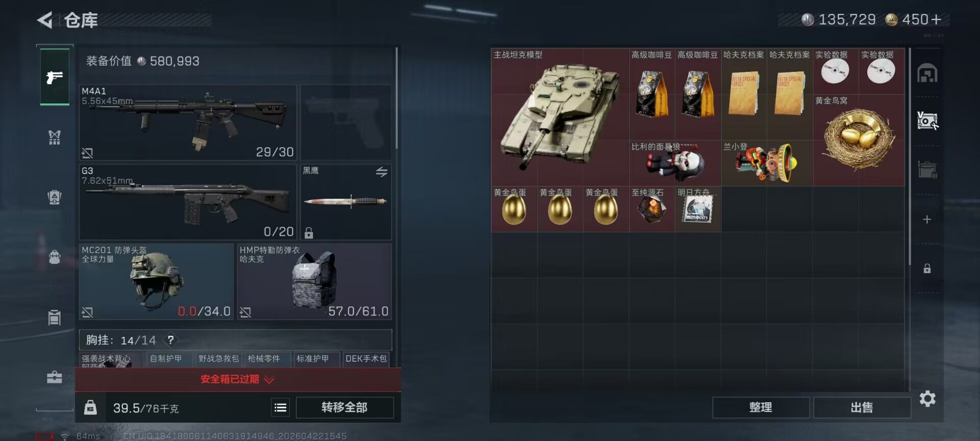Open the briefcase safe box sidebar icon
This screenshot has width=980, height=441.
[x=55, y=377]
